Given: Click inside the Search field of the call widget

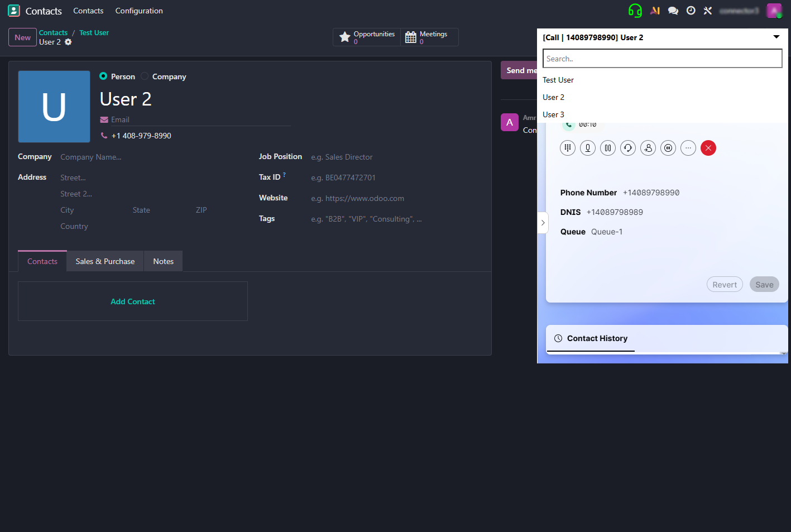Looking at the screenshot, I should coord(662,58).
